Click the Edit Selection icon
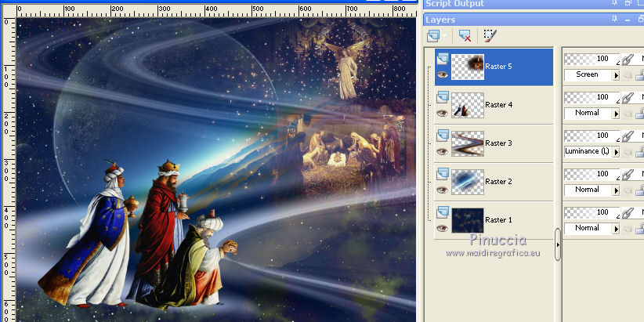Screen dimensions: 644x322 point(490,36)
